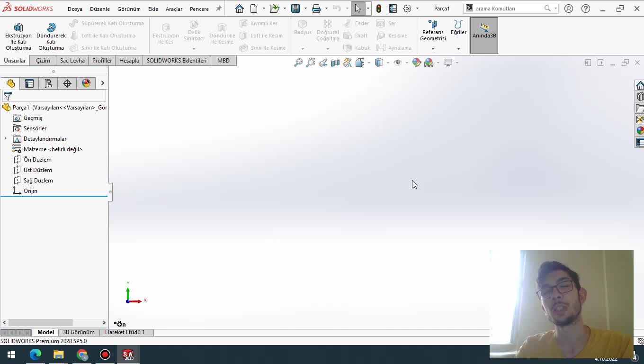Click Apply Scene icon

pyautogui.click(x=429, y=63)
